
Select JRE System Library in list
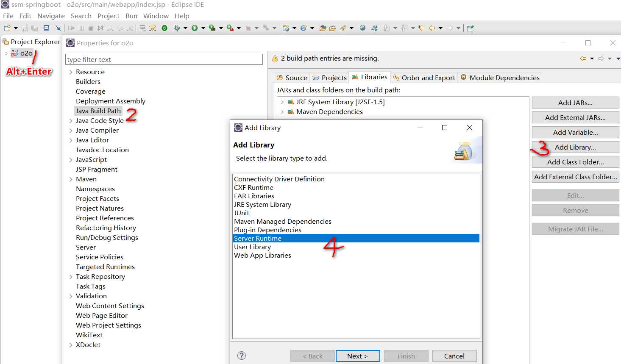click(x=262, y=204)
